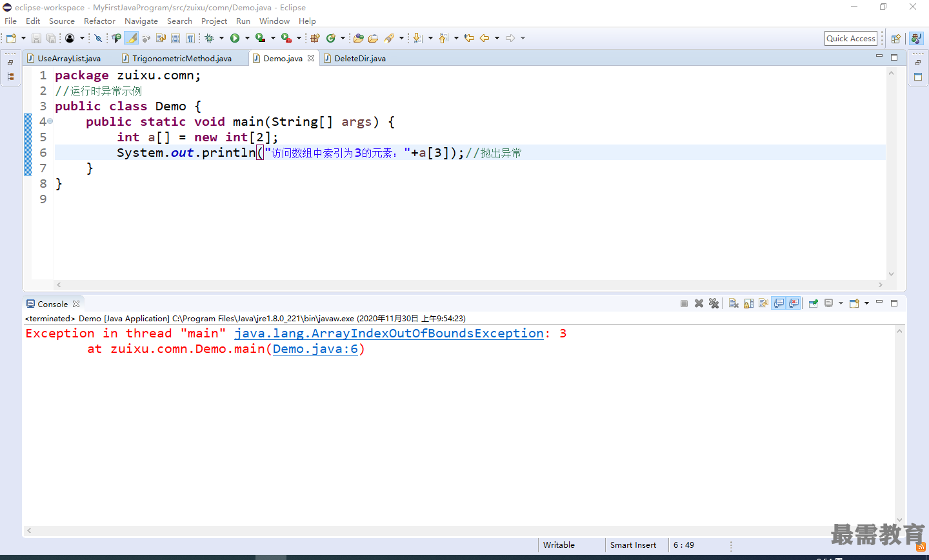Click the Quick Access search field
This screenshot has height=560, width=929.
click(851, 39)
